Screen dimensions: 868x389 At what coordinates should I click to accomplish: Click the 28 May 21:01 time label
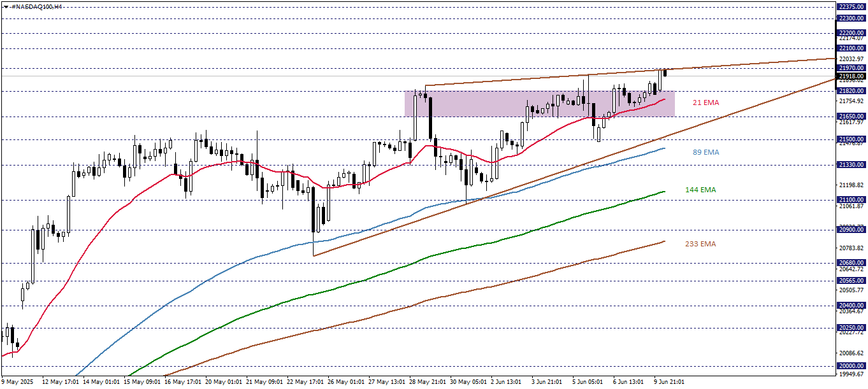tap(428, 383)
